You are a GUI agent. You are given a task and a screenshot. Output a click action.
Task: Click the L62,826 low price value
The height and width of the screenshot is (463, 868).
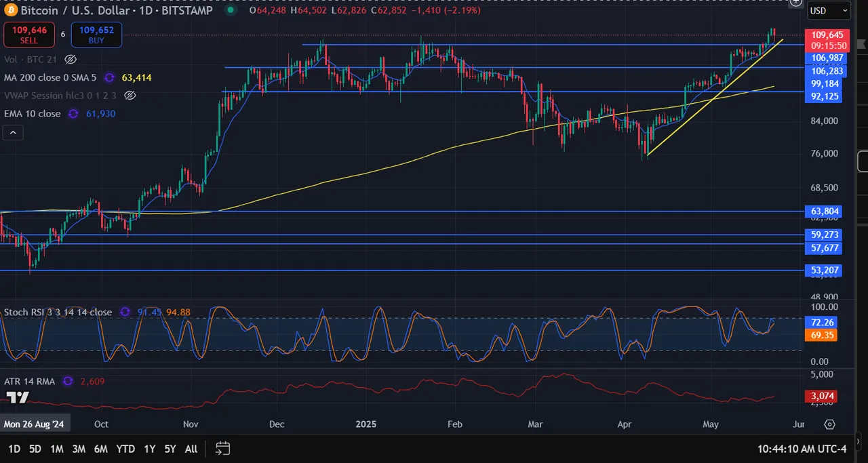[x=348, y=10]
